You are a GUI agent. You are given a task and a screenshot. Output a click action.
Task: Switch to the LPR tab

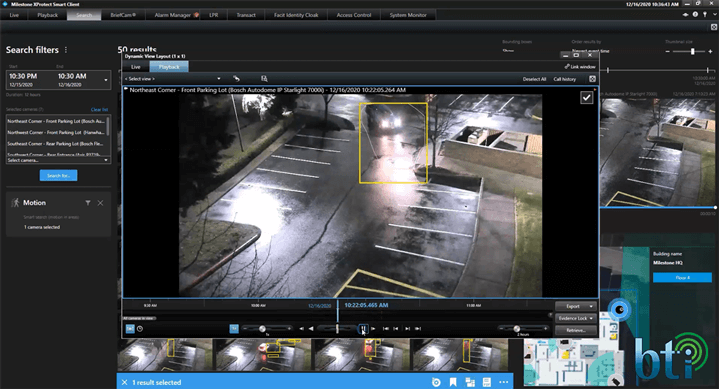point(214,15)
